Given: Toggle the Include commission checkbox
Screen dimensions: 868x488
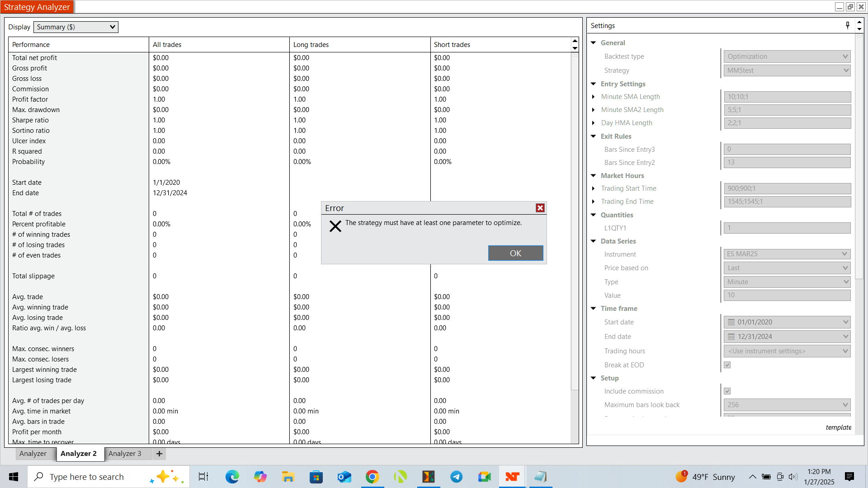Looking at the screenshot, I should pyautogui.click(x=727, y=391).
